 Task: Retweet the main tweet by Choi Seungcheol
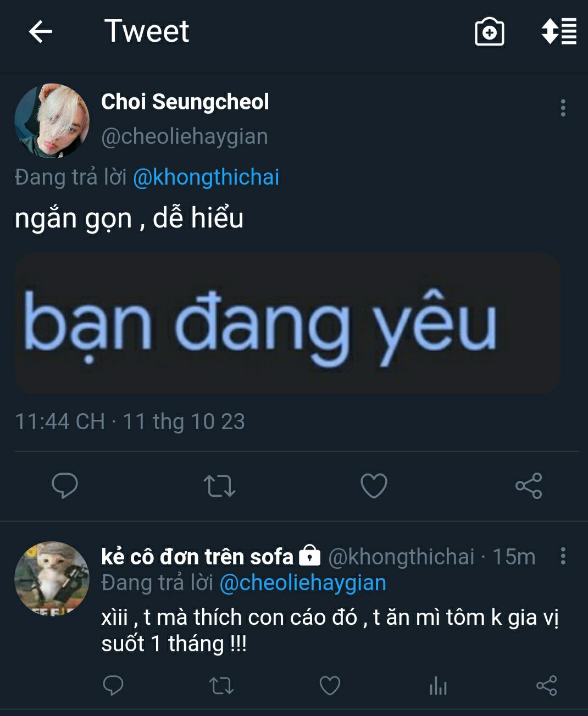(219, 486)
